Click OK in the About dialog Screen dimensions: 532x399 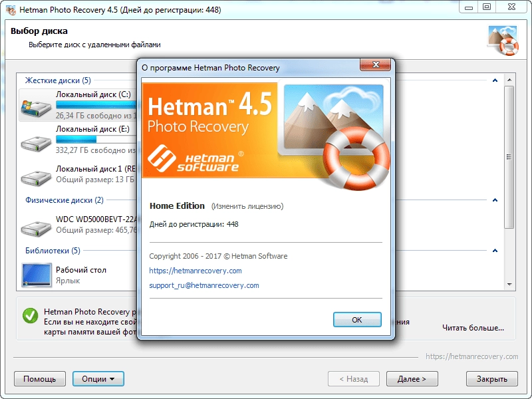click(x=357, y=320)
